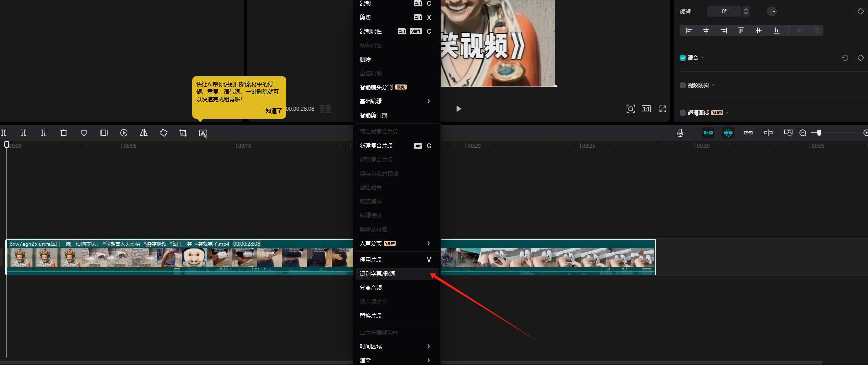
Task: Click the rotate icon in timeline toolbar
Action: 164,133
